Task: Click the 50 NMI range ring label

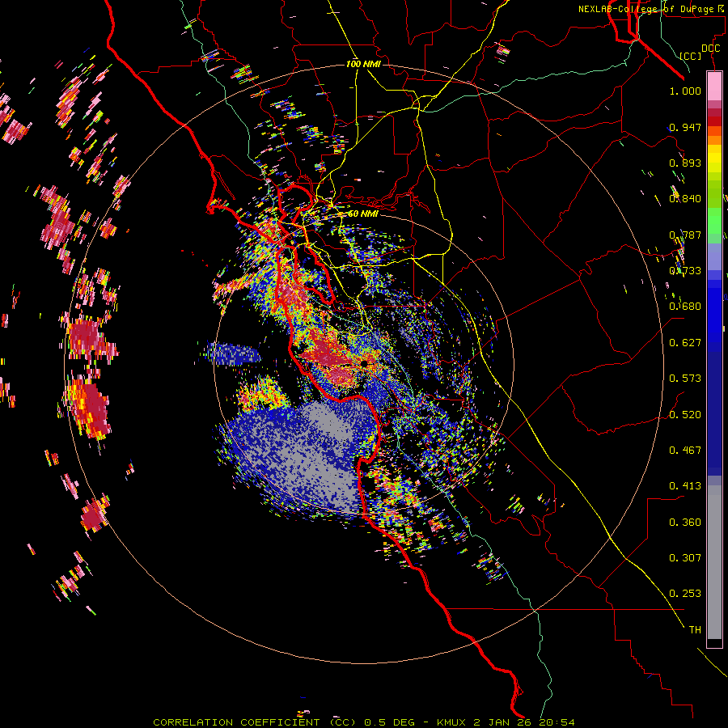Action: (x=363, y=214)
